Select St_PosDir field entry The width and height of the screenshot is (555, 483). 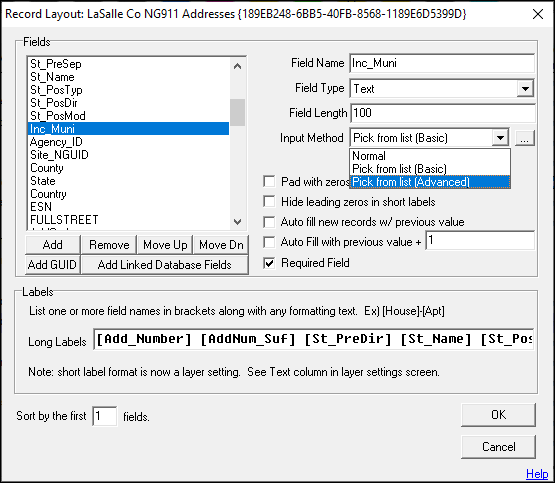(x=128, y=103)
